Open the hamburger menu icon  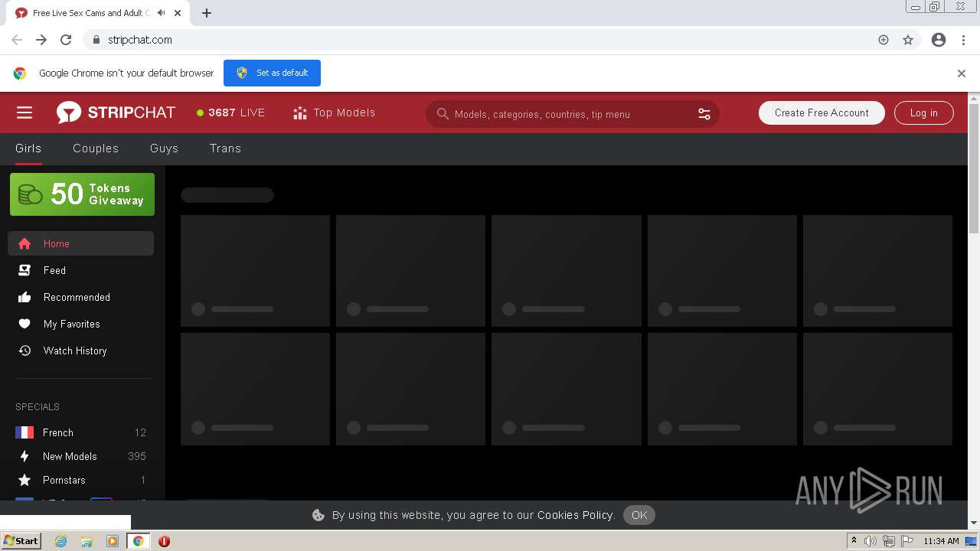click(x=24, y=113)
